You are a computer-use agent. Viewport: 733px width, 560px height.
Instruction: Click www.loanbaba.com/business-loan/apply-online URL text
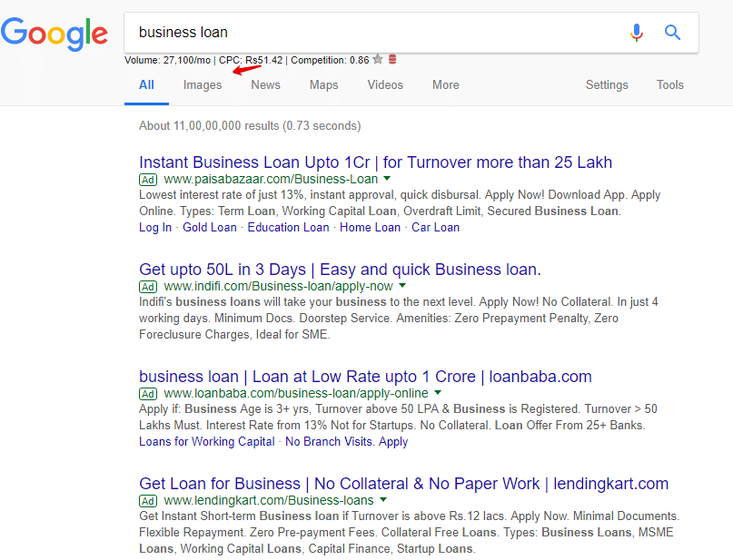point(296,393)
